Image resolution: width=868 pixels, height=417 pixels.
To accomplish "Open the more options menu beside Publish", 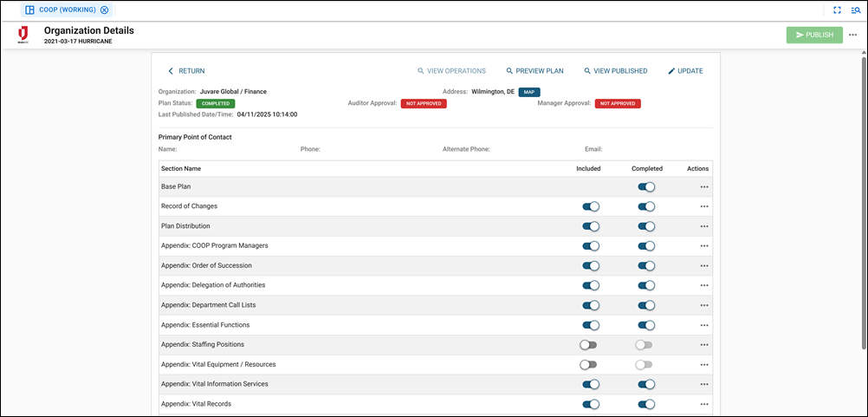I will (x=853, y=35).
